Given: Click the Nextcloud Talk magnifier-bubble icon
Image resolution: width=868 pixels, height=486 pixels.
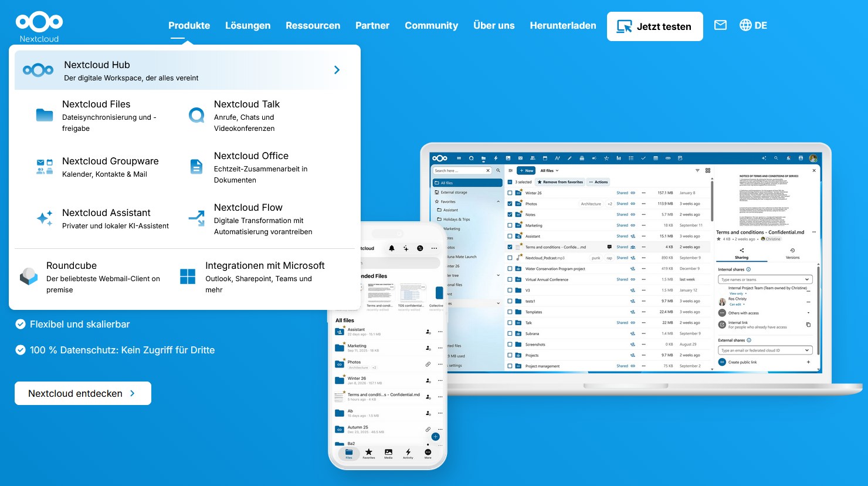Looking at the screenshot, I should coord(196,115).
